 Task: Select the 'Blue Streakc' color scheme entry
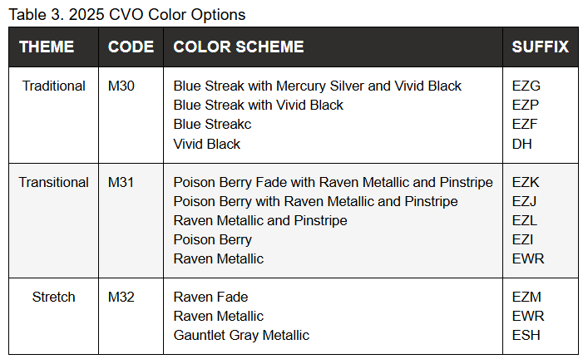(212, 124)
